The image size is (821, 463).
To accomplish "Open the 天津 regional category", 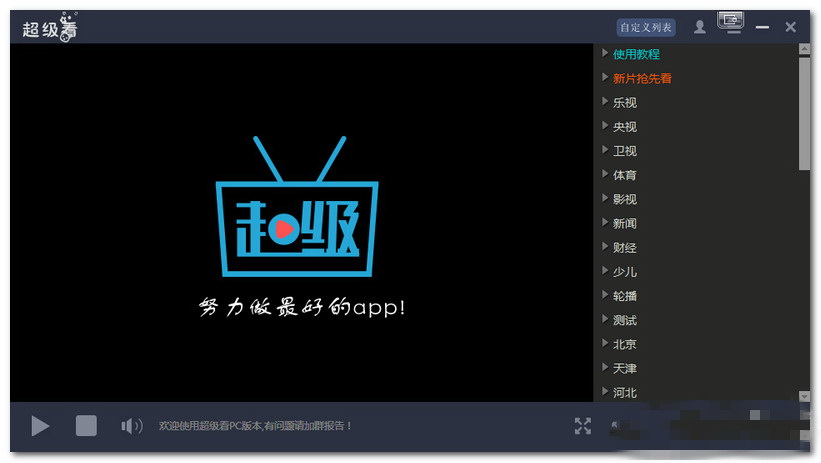I will [625, 368].
